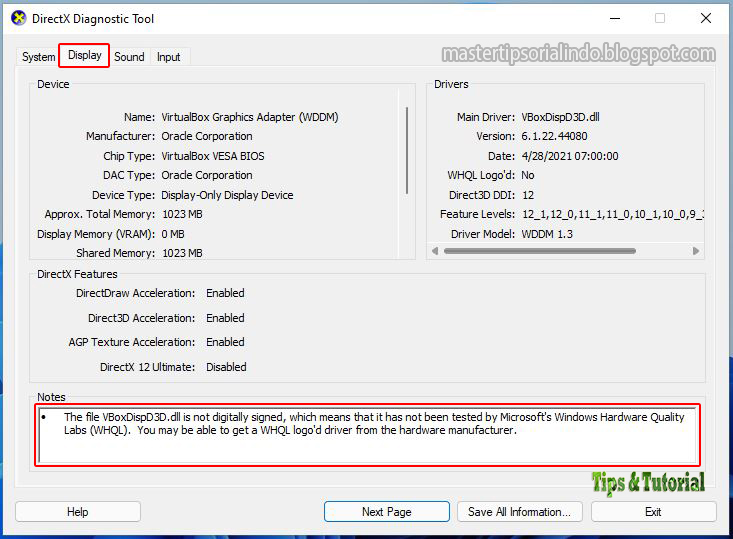Go to Next Page

(387, 512)
